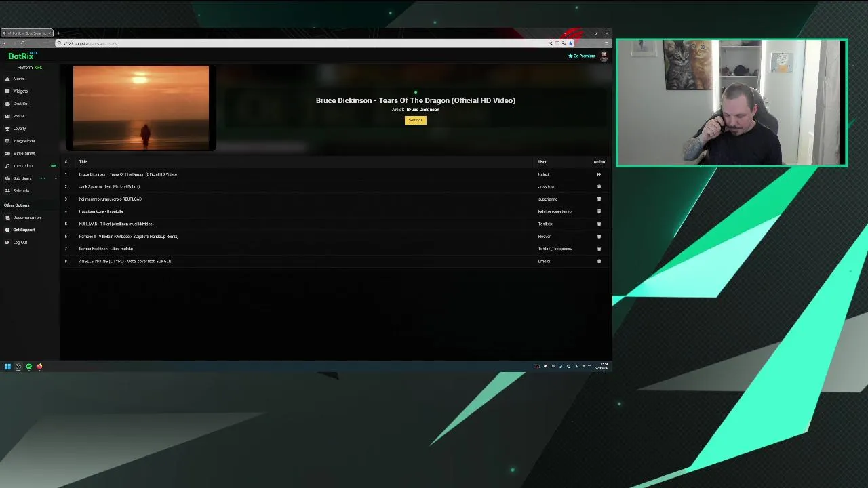The height and width of the screenshot is (488, 868).
Task: Open the Documentation link
Action: coord(27,218)
